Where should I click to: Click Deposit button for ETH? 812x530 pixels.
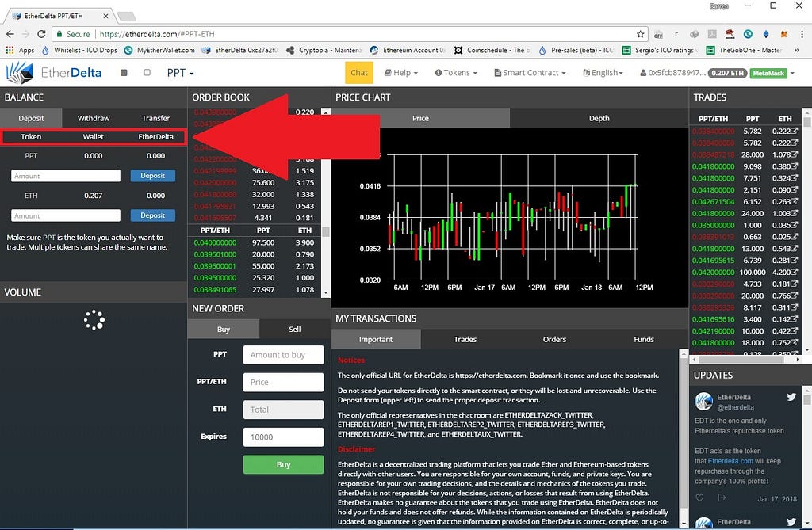(153, 215)
